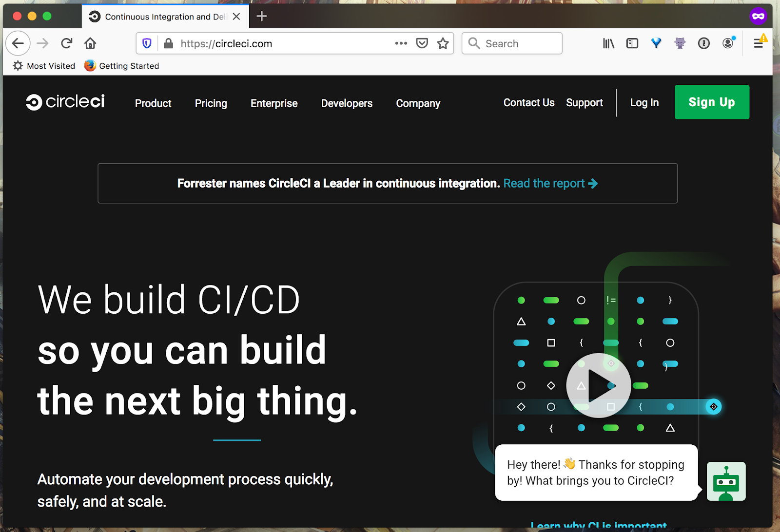Viewport: 780px width, 532px height.
Task: Click the CircleCI logo in the navigation bar
Action: (x=65, y=102)
